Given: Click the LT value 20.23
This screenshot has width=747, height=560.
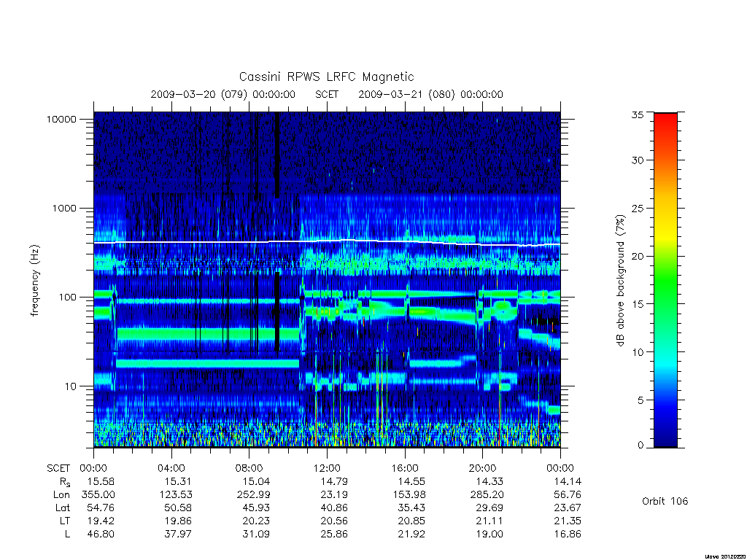Looking at the screenshot, I should point(256,521).
